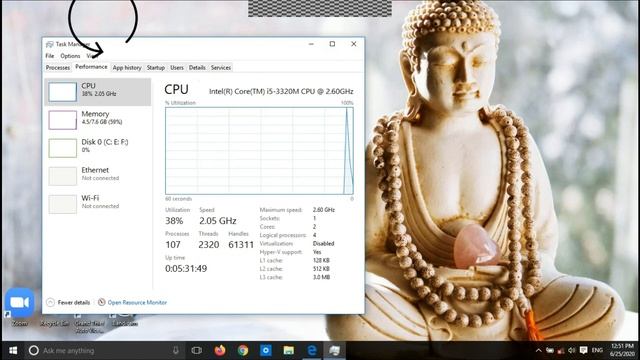Click the L3 cache value 3.0 MB

[x=321, y=278]
